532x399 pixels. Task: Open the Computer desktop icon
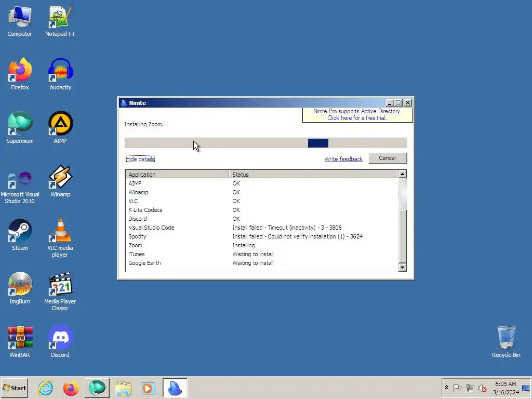coord(20,21)
